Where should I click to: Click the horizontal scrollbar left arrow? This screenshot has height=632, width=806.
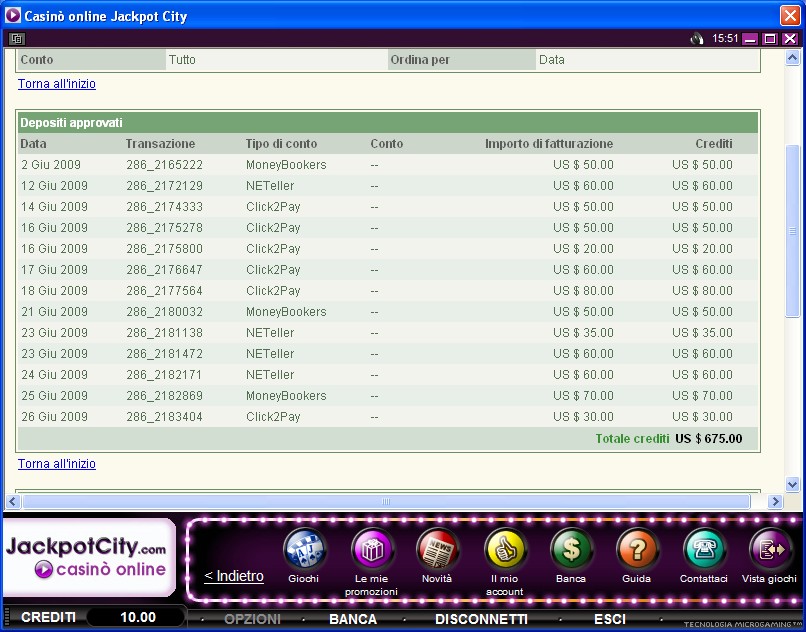coord(13,501)
